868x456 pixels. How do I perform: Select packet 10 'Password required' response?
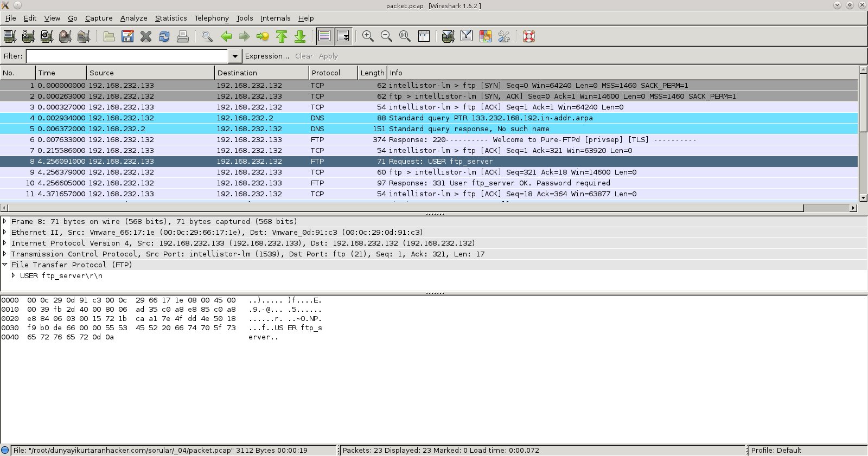click(429, 183)
